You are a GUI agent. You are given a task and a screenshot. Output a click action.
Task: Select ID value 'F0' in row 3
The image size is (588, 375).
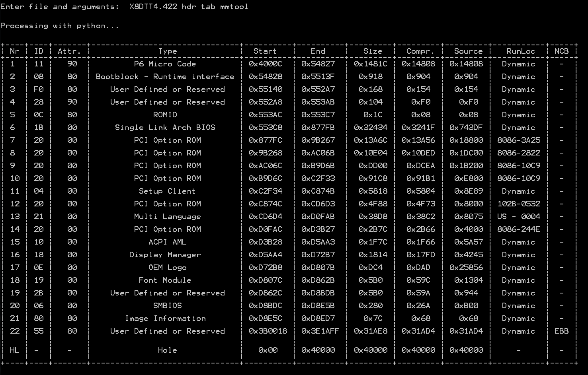[x=39, y=89]
